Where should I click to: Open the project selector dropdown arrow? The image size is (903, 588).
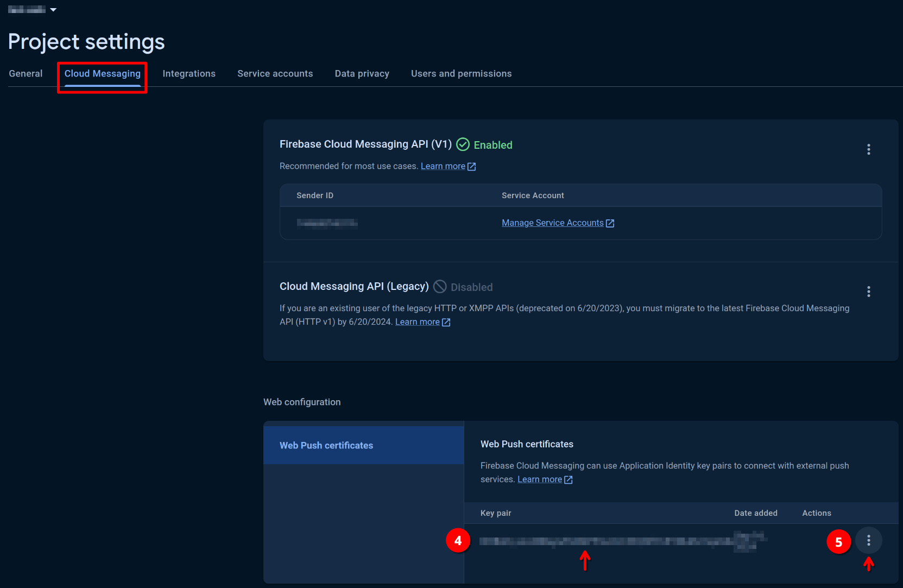tap(53, 10)
